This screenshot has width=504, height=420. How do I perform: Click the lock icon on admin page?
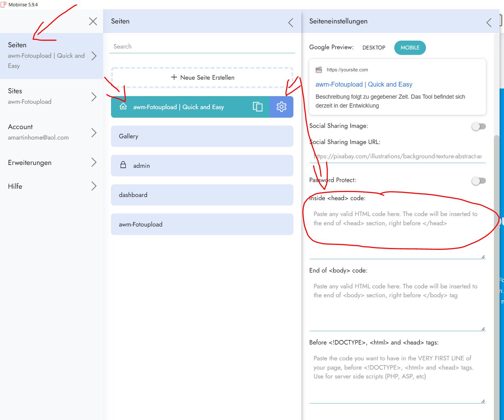pos(123,165)
